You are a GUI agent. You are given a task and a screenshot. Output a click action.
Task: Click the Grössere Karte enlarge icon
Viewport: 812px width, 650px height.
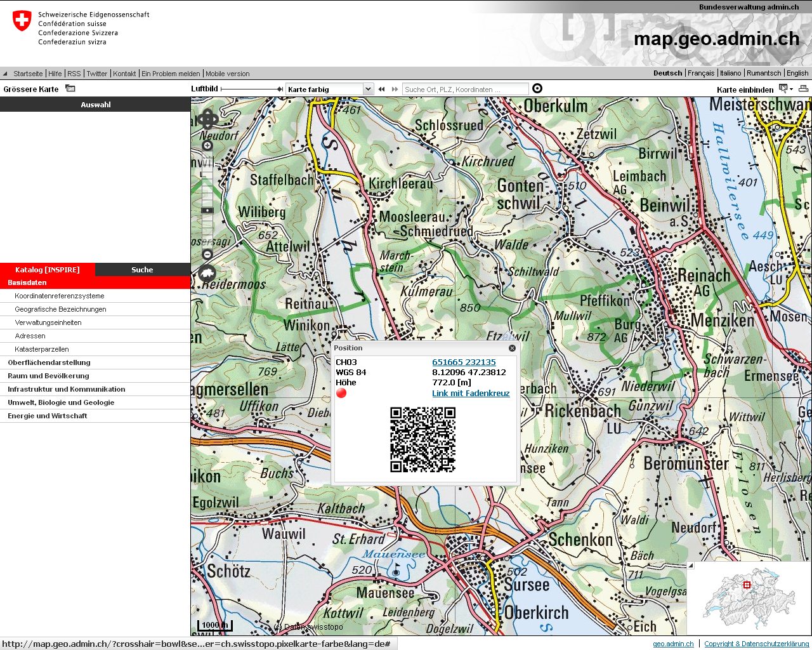point(70,89)
